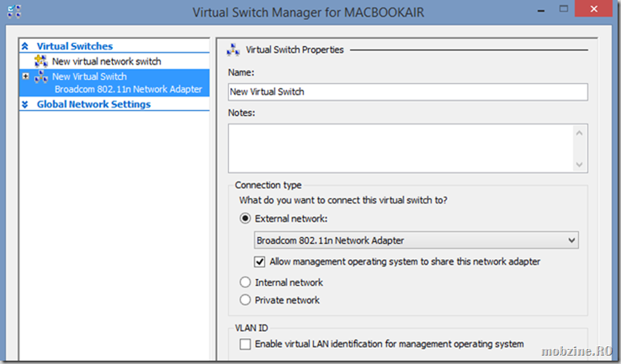Collapse the Virtual Switches section chevron

click(x=25, y=46)
